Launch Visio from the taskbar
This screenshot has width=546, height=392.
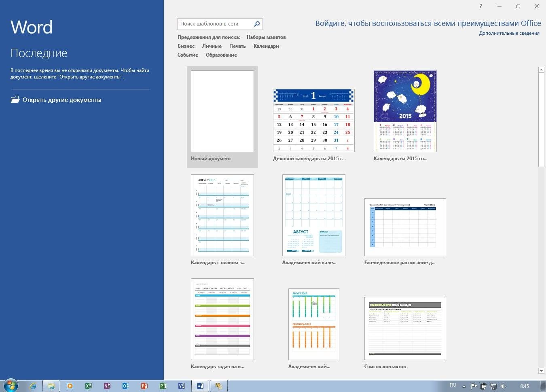pos(181,386)
